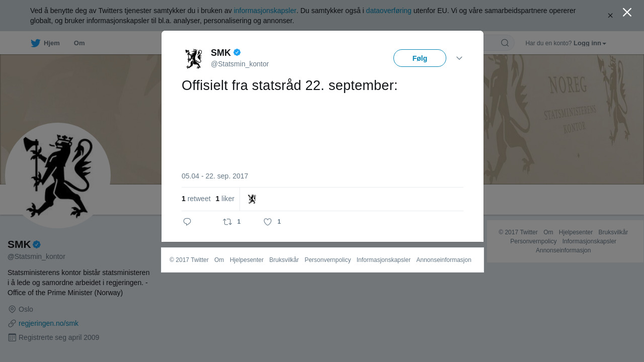The width and height of the screenshot is (644, 362).
Task: View the 1 retweet list
Action: click(196, 199)
